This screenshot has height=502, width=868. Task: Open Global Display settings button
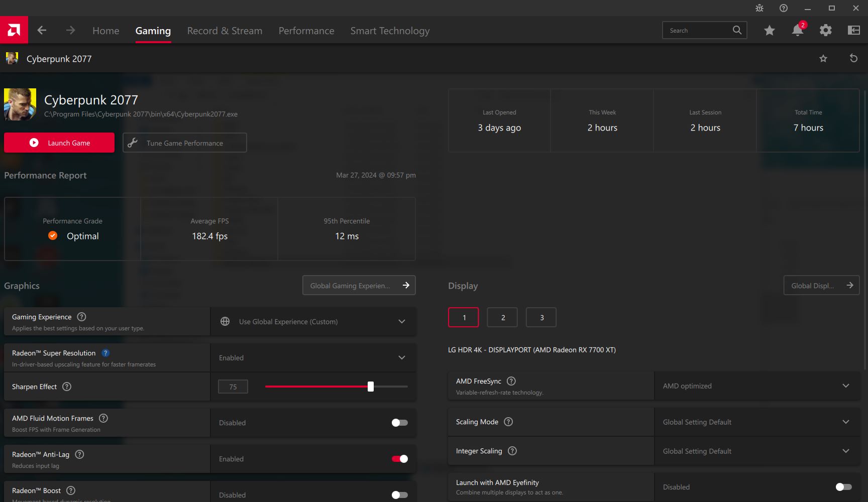822,285
